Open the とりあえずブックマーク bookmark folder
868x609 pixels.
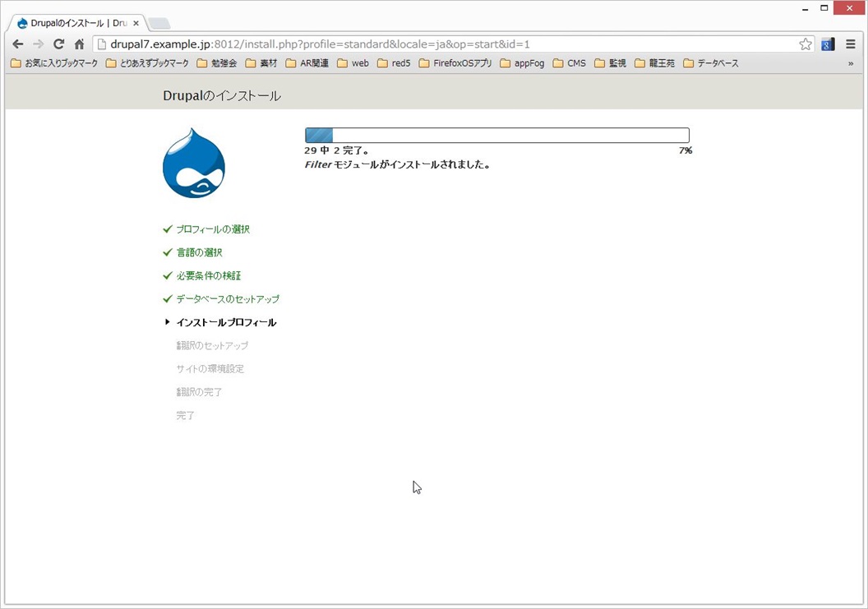click(147, 63)
